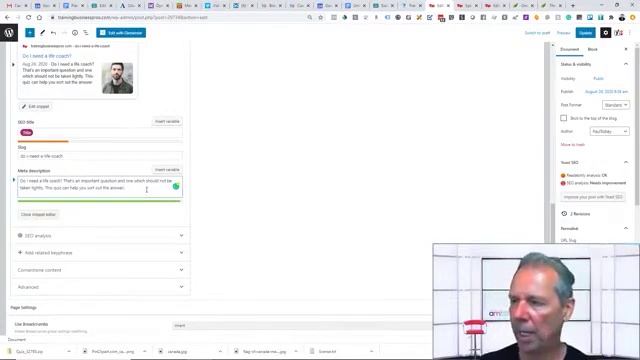Open a new browser tab
The image size is (640, 360).
[573, 6]
